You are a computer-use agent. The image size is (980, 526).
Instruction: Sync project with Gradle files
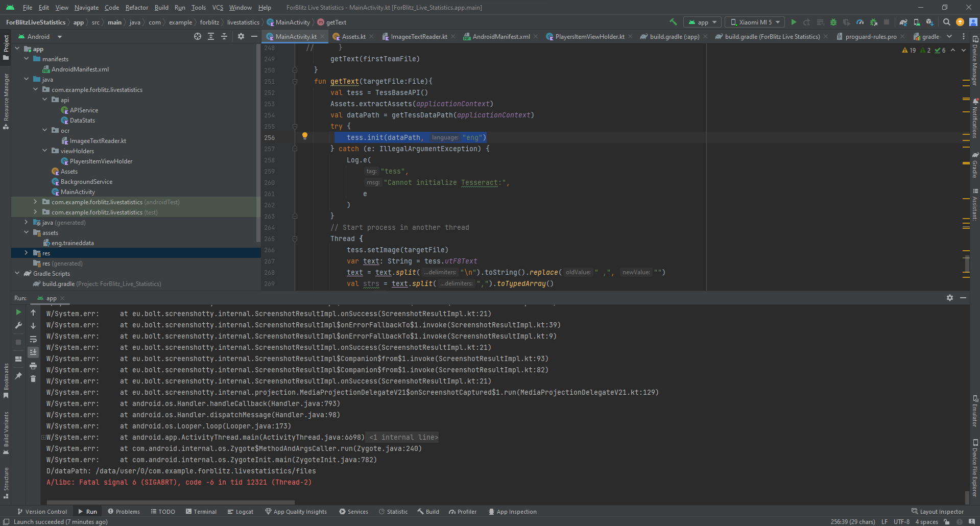[903, 22]
